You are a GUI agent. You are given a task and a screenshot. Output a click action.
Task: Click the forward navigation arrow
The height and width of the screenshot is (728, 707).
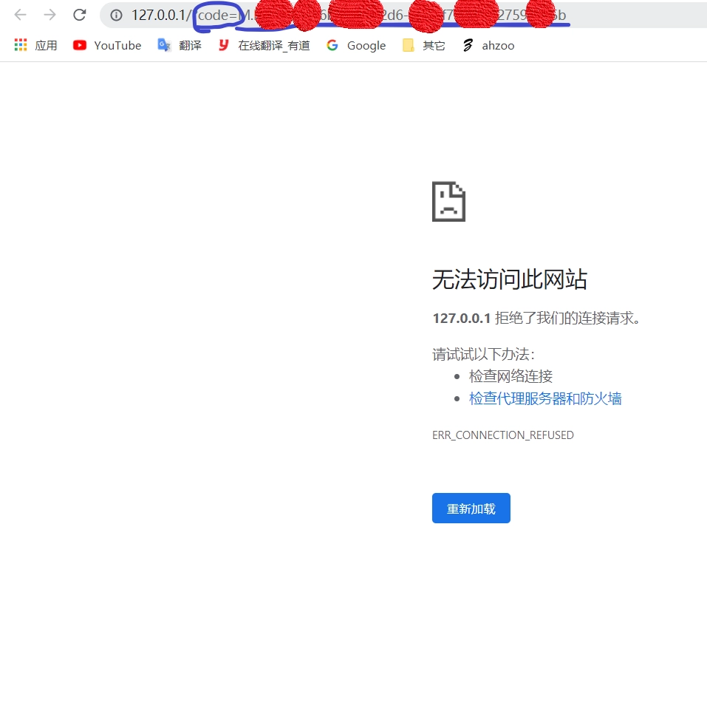pos(49,15)
